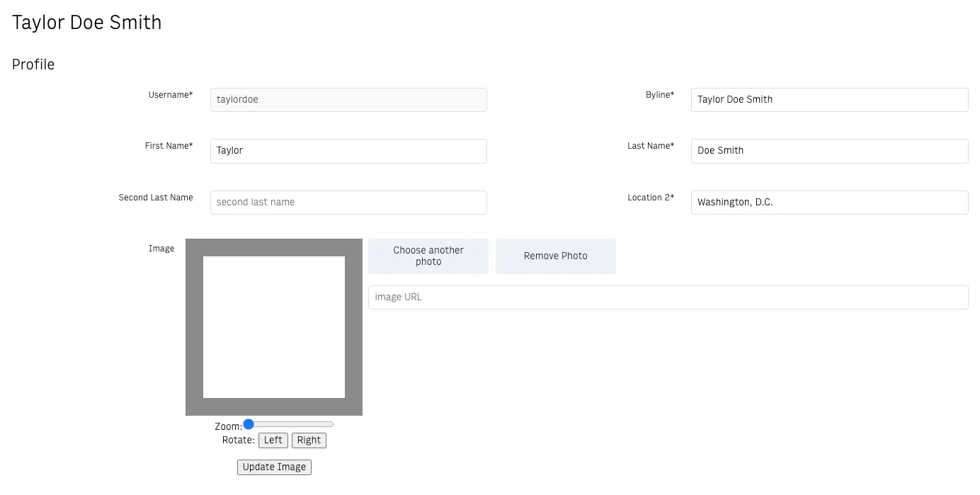This screenshot has width=980, height=495.
Task: Click the Choose another photo button
Action: [428, 256]
